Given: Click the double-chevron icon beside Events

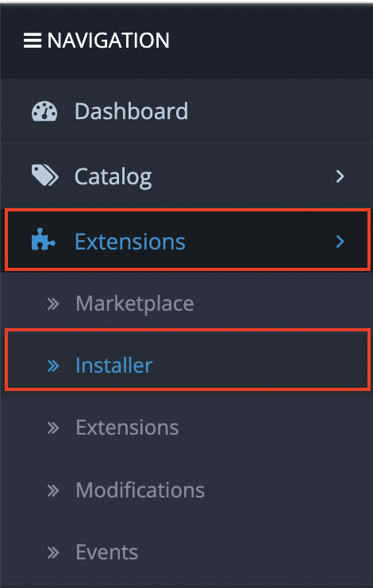Looking at the screenshot, I should point(53,552).
